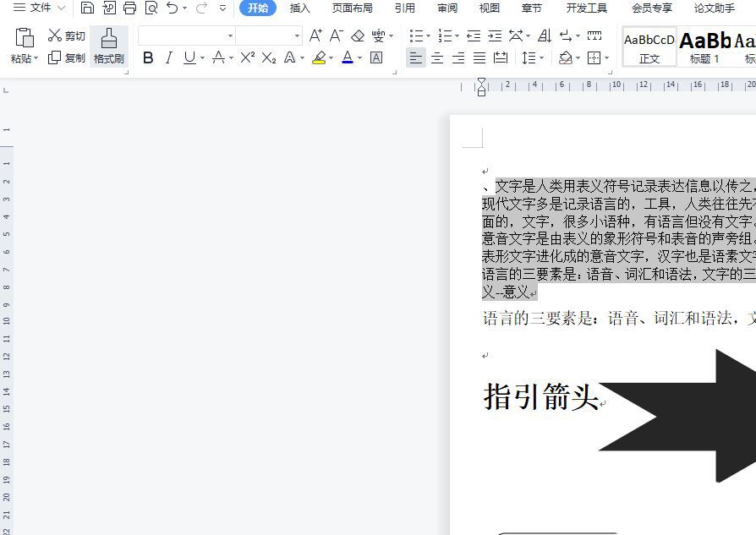
Task: Select distributed alignment
Action: click(501, 57)
